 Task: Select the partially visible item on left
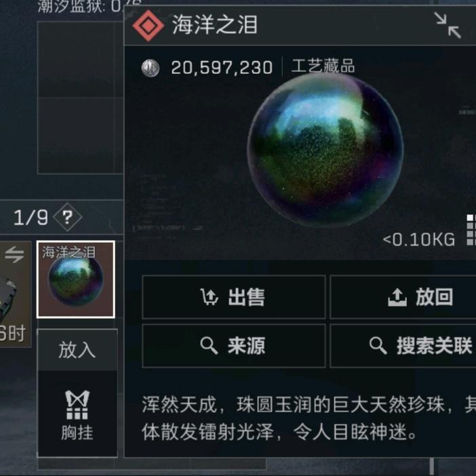16,294
